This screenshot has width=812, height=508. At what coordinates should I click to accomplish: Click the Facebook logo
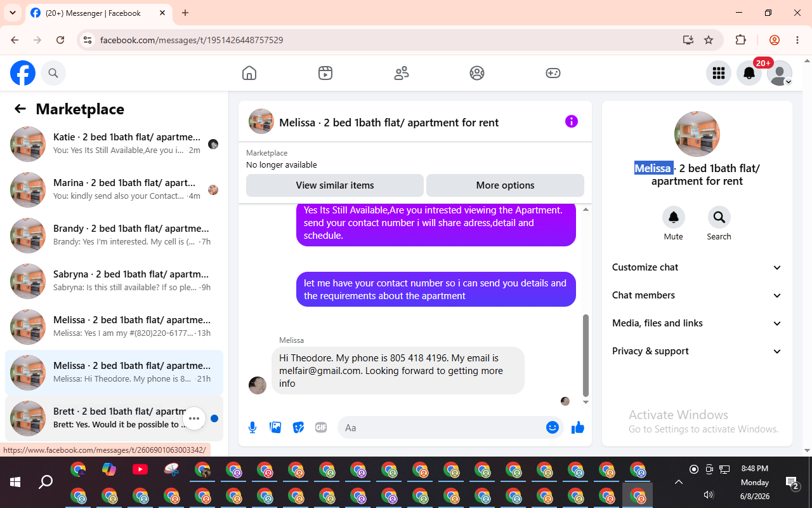[23, 73]
